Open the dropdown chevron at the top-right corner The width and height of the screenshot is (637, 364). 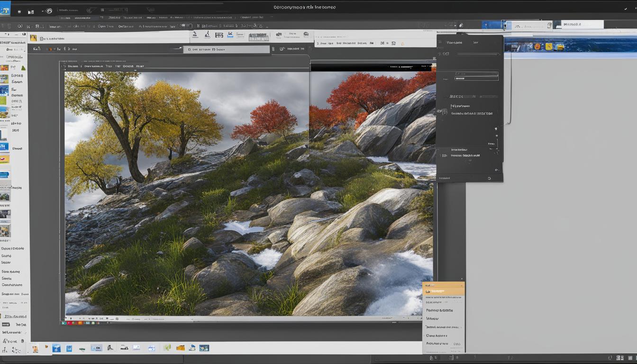point(626,9)
